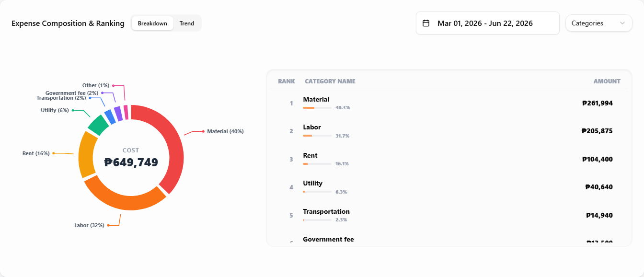Select the Rent row in table
Image resolution: width=644 pixels, height=277 pixels.
449,159
